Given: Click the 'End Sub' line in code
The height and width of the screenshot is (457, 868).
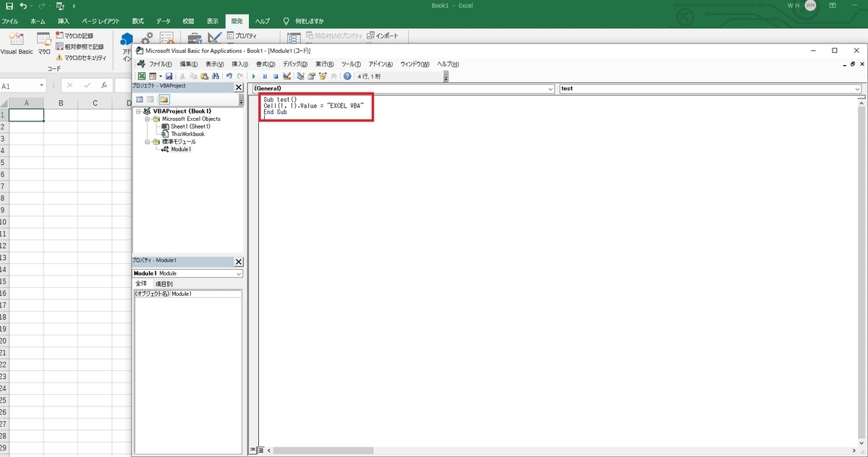Looking at the screenshot, I should (276, 112).
